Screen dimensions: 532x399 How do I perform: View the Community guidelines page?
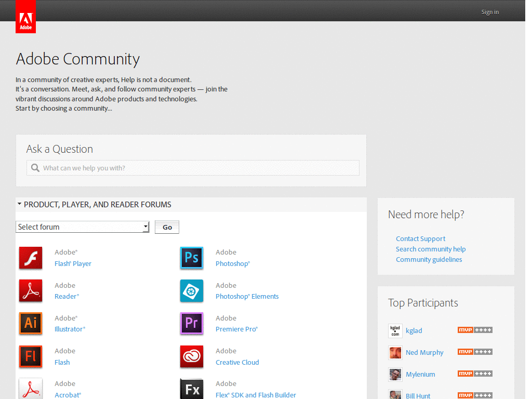coord(429,259)
